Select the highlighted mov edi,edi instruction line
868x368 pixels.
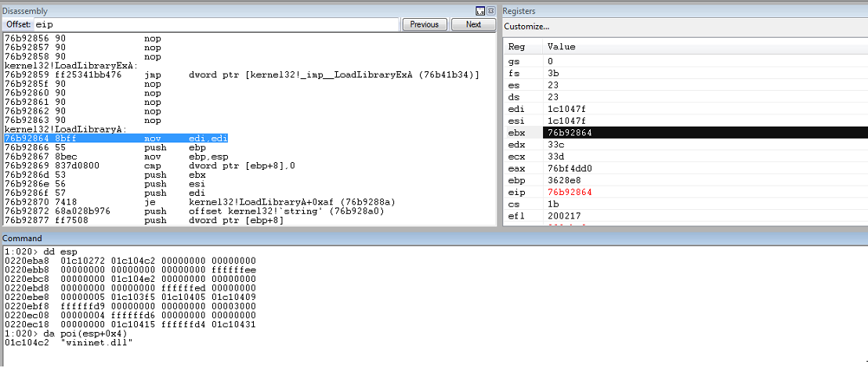(116, 139)
